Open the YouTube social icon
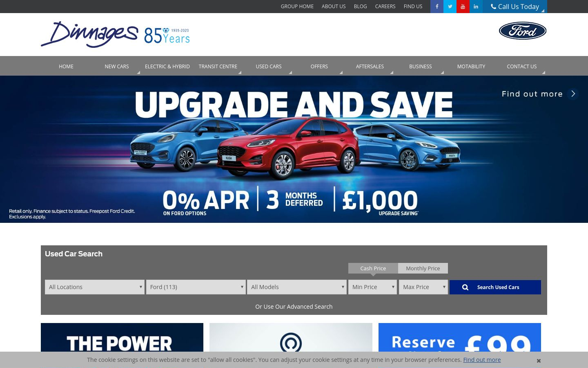The width and height of the screenshot is (588, 368). click(463, 7)
